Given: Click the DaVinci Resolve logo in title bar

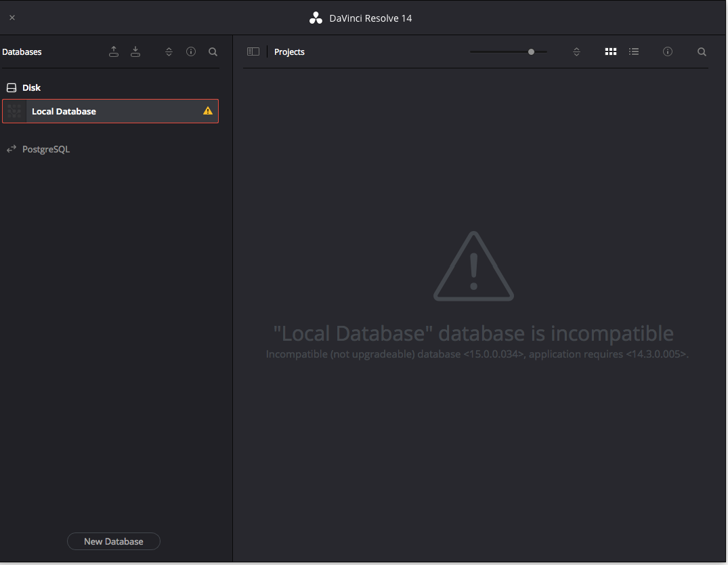Looking at the screenshot, I should [316, 18].
